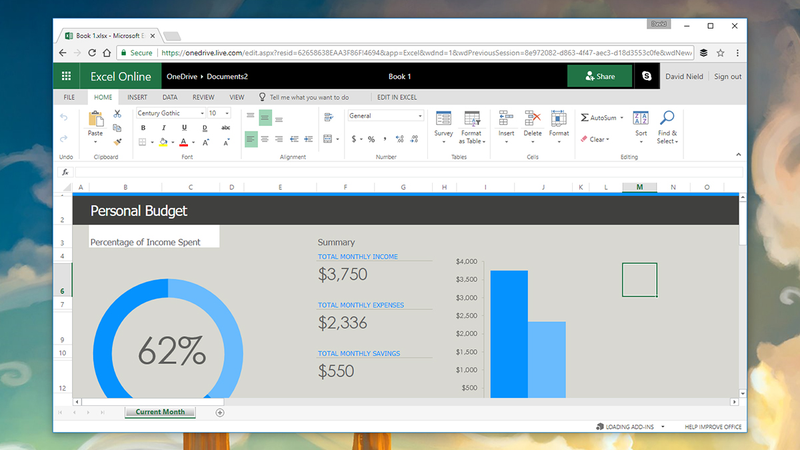Click the fx insert function icon

pos(65,172)
